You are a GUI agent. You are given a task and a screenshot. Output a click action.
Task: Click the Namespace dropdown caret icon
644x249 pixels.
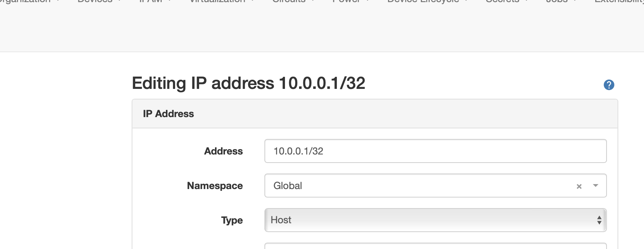point(596,185)
